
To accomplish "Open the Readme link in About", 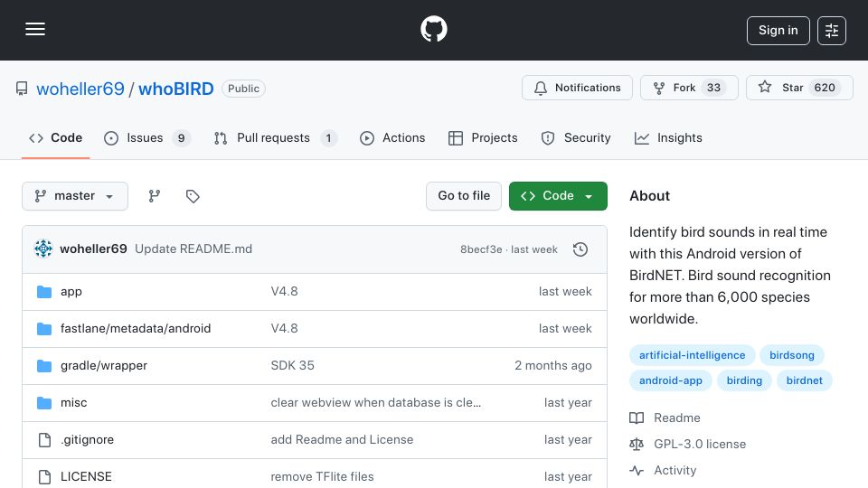I will click(x=665, y=418).
